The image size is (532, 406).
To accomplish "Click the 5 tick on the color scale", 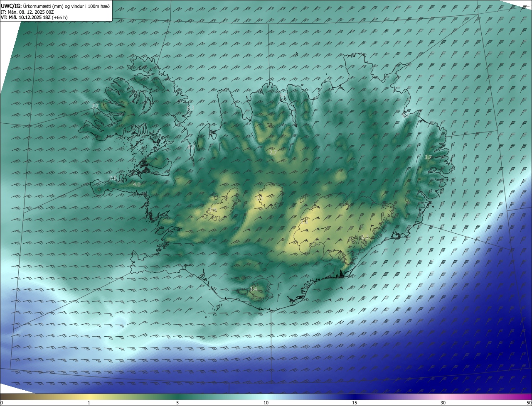I will pyautogui.click(x=177, y=403).
